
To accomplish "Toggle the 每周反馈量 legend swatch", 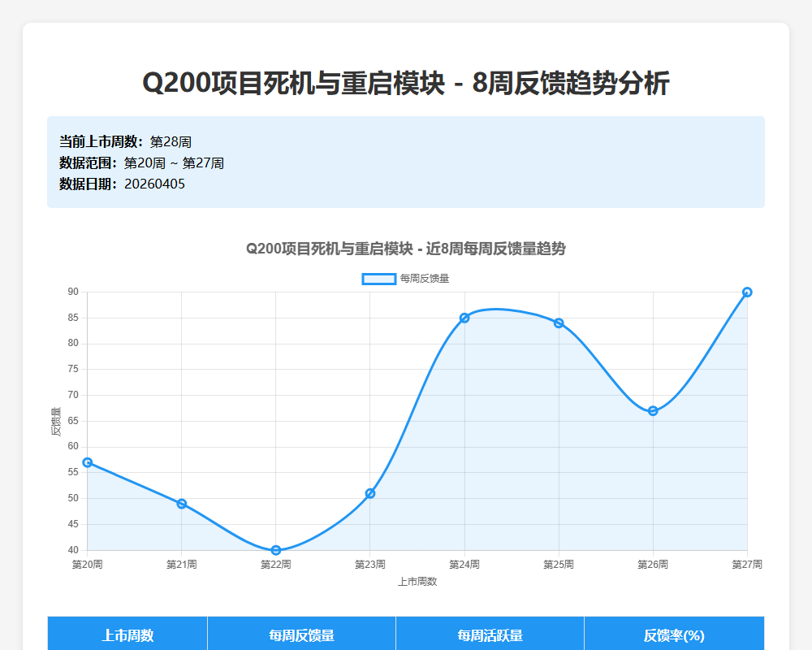I will [x=379, y=279].
